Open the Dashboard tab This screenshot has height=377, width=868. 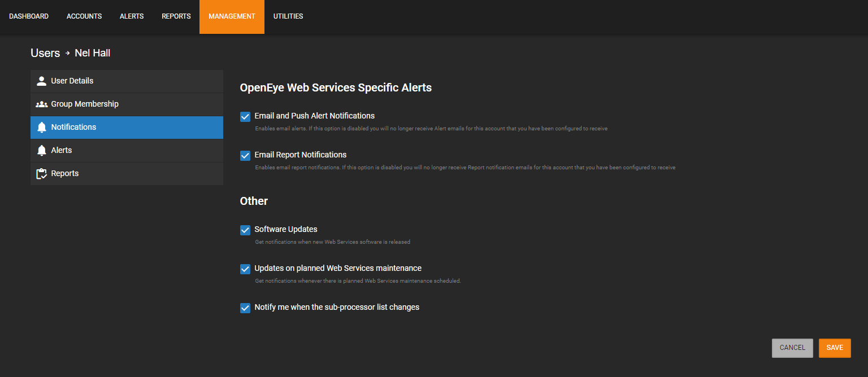[x=29, y=16]
